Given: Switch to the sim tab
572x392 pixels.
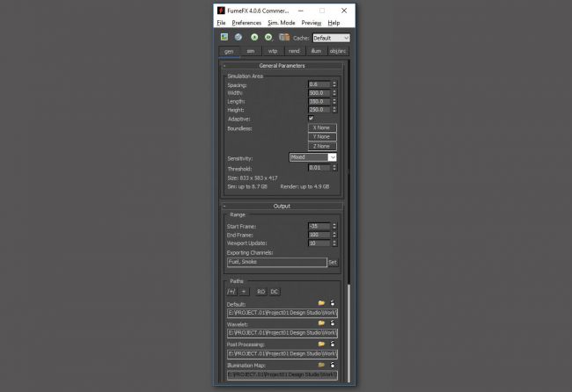Looking at the screenshot, I should click(x=251, y=51).
